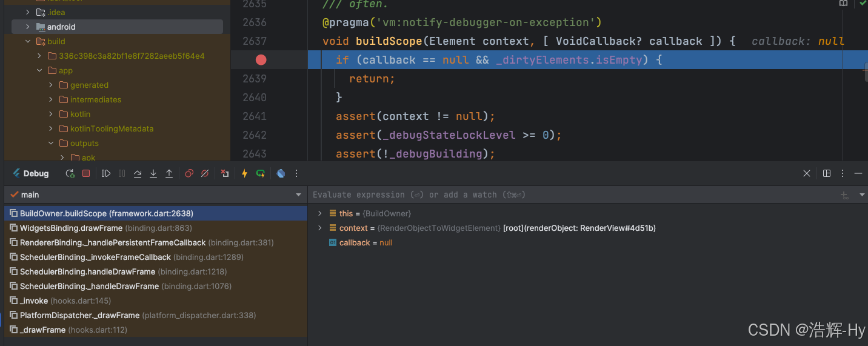Expand folder 336c398c3a82bf1e8f7282aeeb5f64e4
Viewport: 868px width, 346px height.
[x=39, y=56]
